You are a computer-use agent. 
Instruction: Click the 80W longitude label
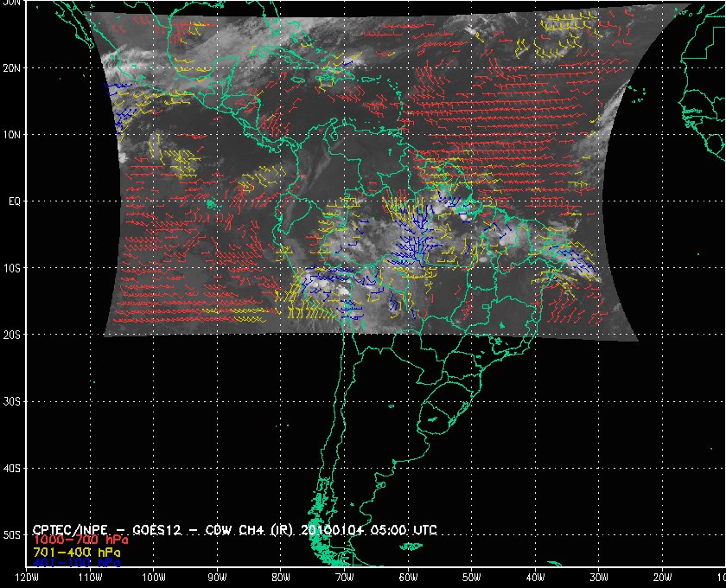pos(280,578)
